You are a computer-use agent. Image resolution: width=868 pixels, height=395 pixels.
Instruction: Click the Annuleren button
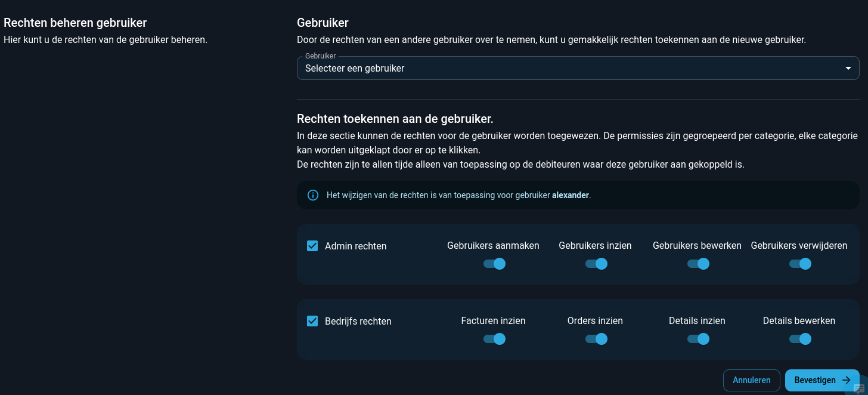point(752,380)
